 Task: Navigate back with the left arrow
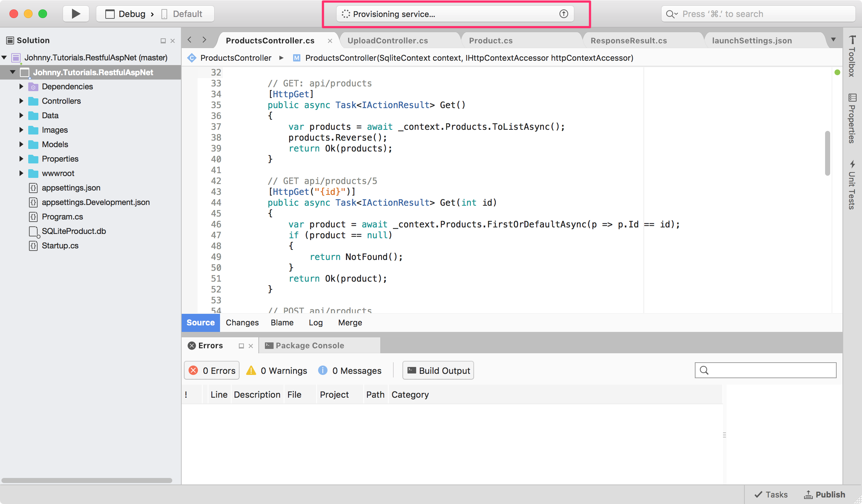[190, 40]
